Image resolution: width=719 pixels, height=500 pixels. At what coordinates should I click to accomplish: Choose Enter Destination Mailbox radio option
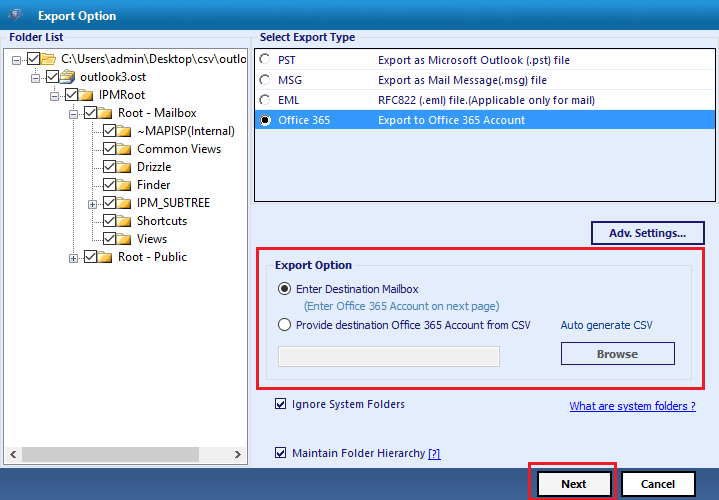coord(284,289)
